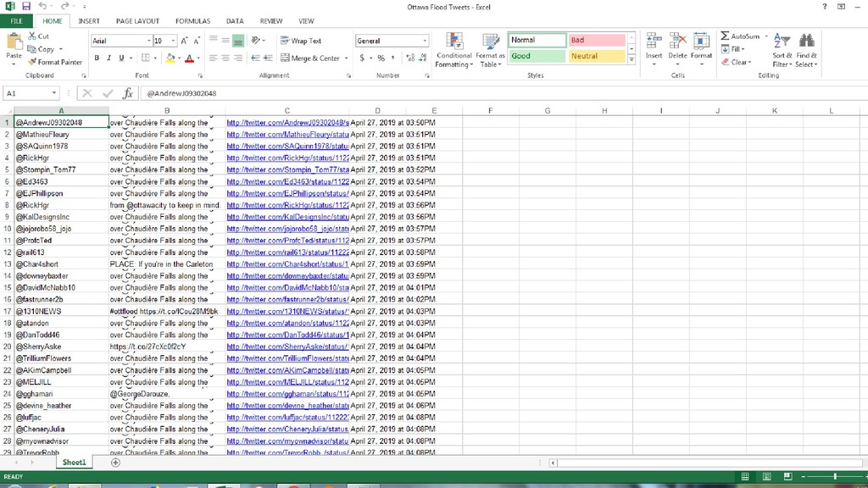The width and height of the screenshot is (868, 488).
Task: Open the FILE tab
Action: click(17, 21)
